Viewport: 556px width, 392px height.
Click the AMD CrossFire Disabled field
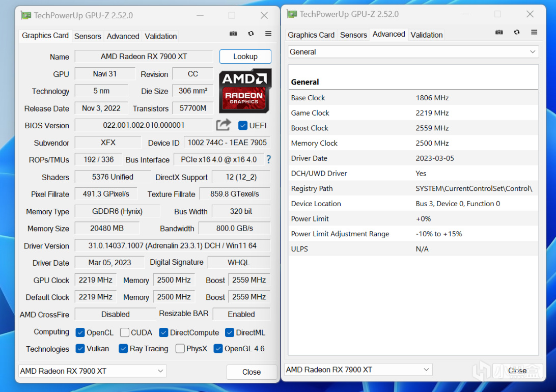tap(115, 314)
